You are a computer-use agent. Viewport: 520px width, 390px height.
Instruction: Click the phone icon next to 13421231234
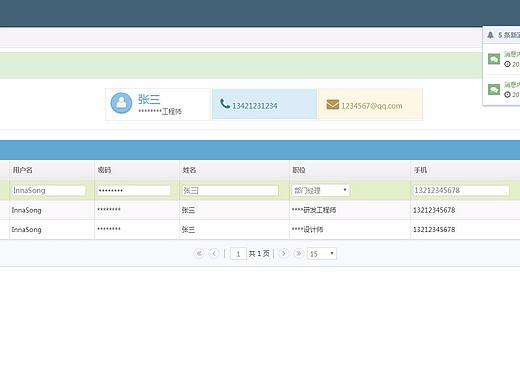pos(225,104)
